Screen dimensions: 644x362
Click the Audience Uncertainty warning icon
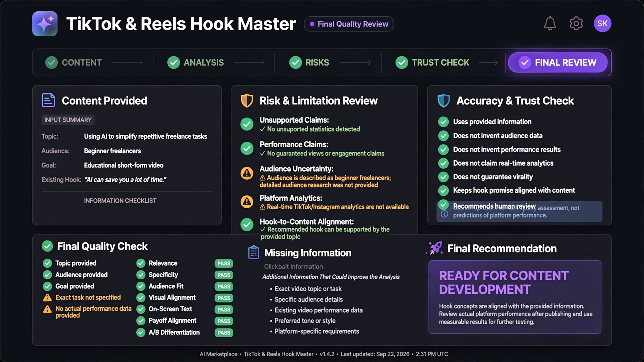pos(247,173)
